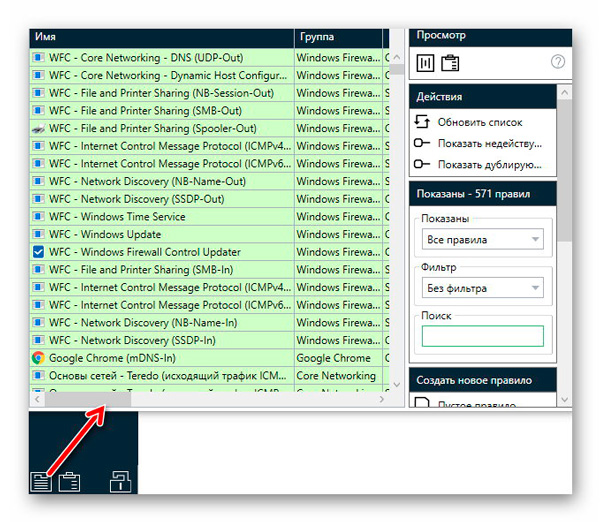This screenshot has height=522, width=600.
Task: Select row WFC - Network Discovery (SSDP-Out)
Action: pyautogui.click(x=209, y=199)
